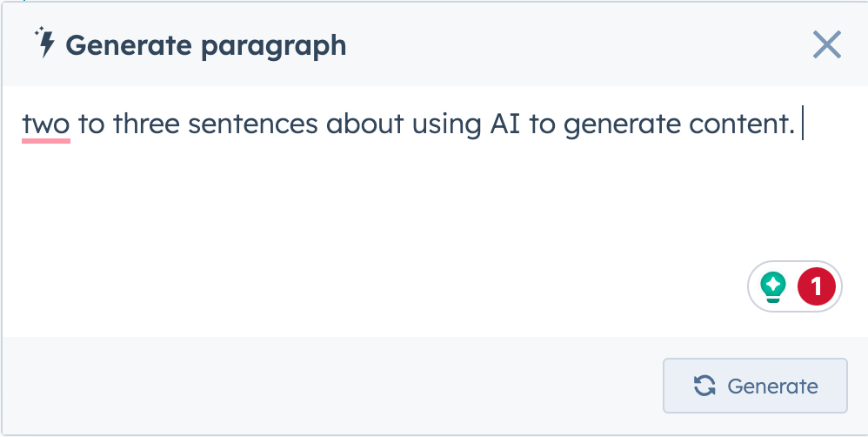Click the "Generate paragraph" dialog title
Viewport: 868px width, 437px height.
click(x=206, y=45)
